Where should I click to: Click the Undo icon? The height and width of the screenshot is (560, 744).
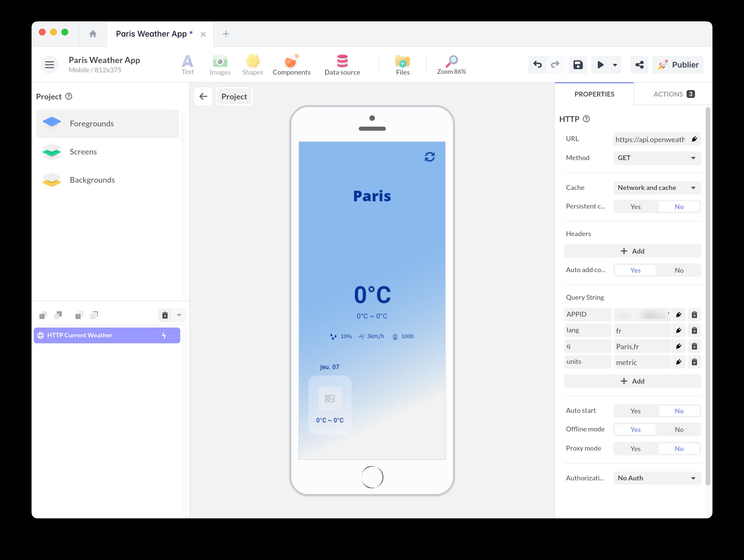(537, 64)
